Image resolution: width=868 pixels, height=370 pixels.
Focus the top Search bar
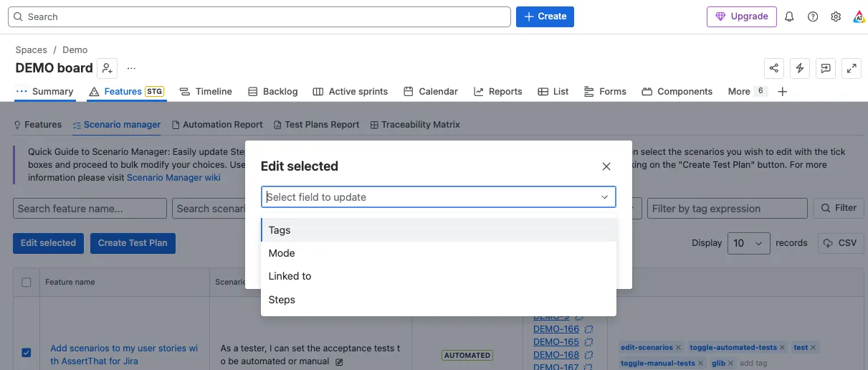click(x=259, y=16)
